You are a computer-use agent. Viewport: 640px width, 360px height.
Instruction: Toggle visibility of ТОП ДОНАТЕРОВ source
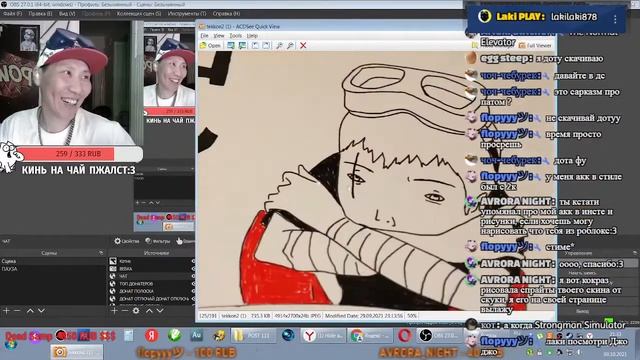193,284
